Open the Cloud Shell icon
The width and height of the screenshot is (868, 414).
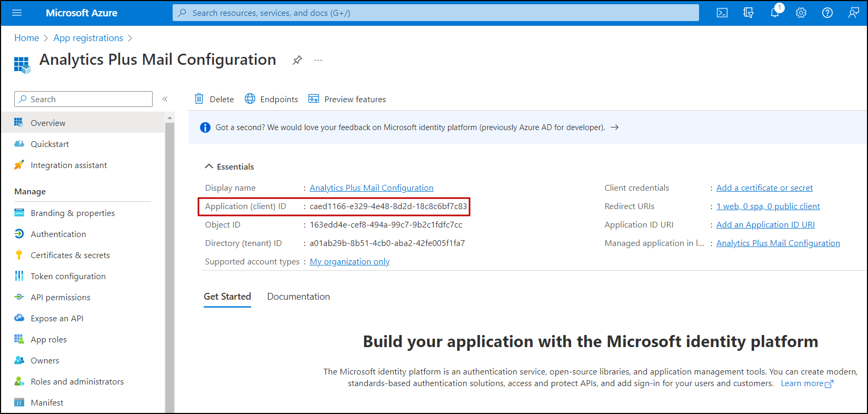pos(722,13)
